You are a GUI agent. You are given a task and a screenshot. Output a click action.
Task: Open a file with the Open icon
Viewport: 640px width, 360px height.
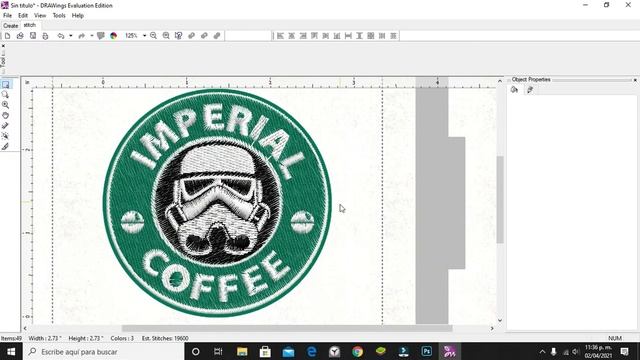(x=20, y=36)
